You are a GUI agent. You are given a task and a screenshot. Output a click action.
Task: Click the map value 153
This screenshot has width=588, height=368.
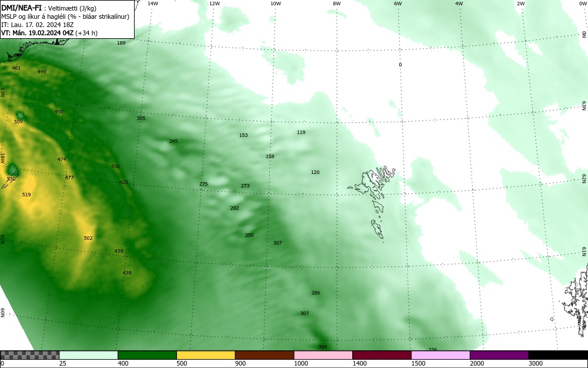243,135
